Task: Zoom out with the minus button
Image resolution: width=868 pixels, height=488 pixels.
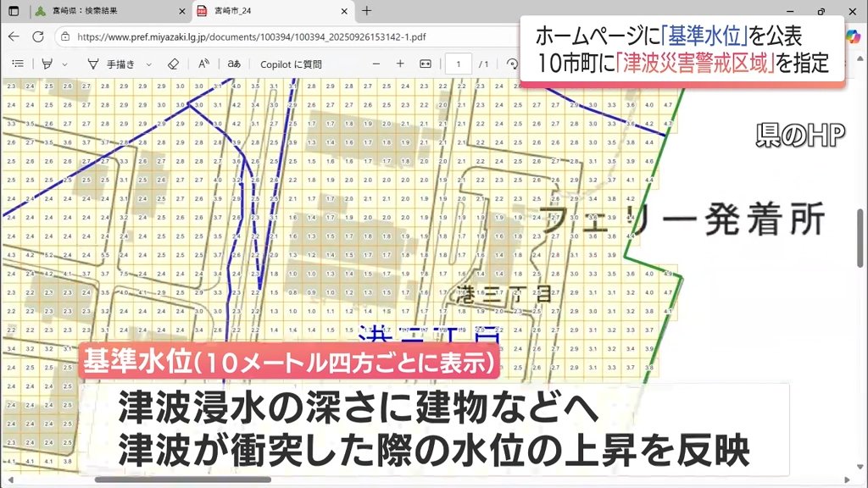Action: tap(376, 64)
